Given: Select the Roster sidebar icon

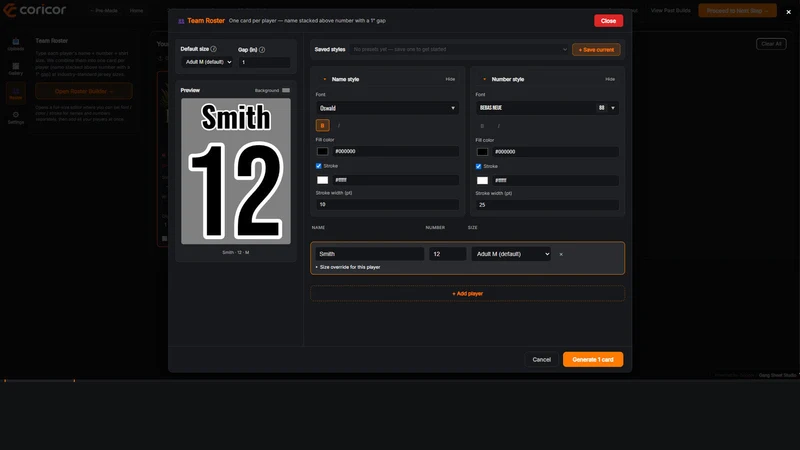Looking at the screenshot, I should (16, 93).
